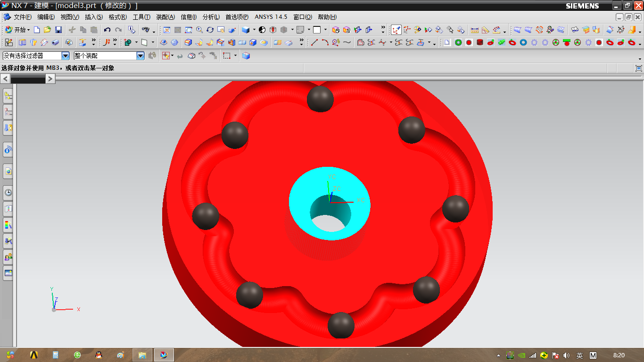Toggle the view clipping section icon
The height and width of the screenshot is (362, 644).
pos(272,30)
